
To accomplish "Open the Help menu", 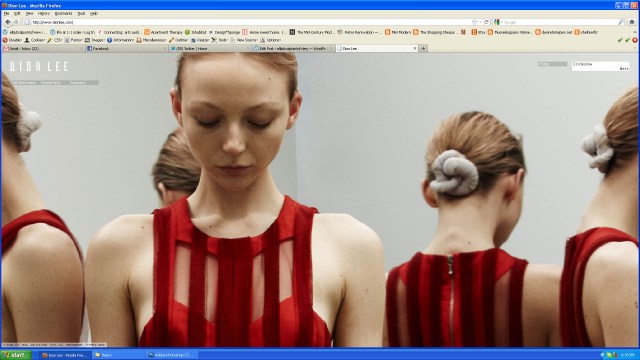I will 93,13.
